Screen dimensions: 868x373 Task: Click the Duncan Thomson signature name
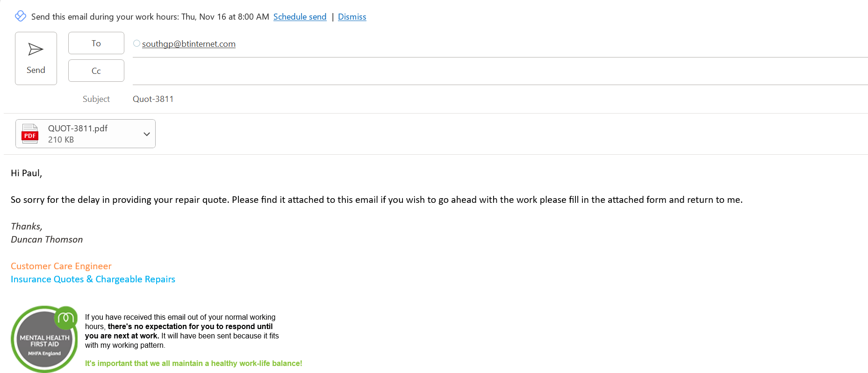(x=47, y=240)
